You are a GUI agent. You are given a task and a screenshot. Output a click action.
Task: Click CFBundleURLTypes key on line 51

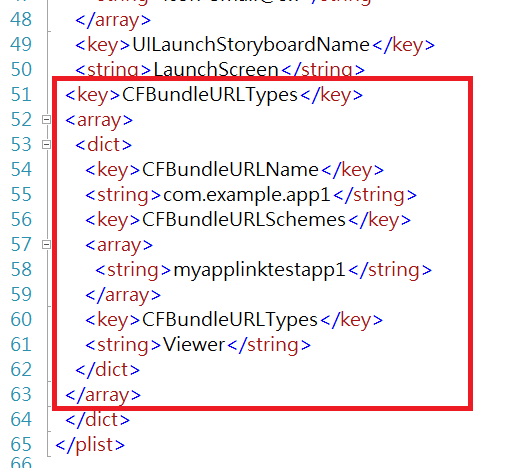(210, 95)
